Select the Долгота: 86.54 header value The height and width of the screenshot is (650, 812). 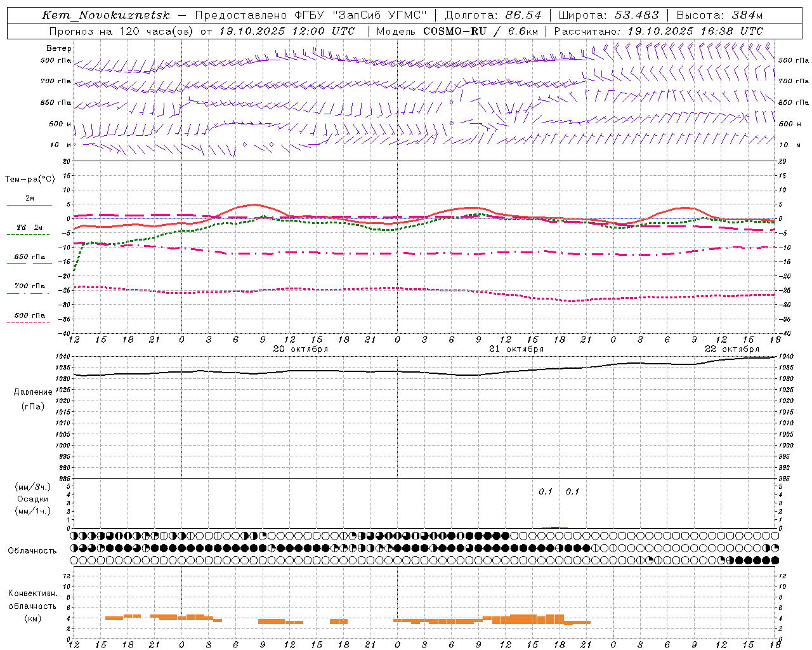click(x=493, y=15)
